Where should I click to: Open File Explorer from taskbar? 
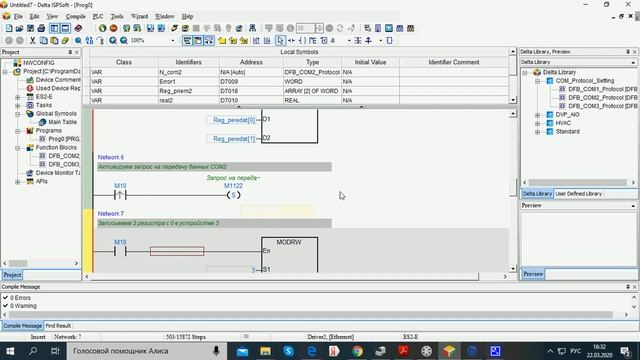[265, 351]
